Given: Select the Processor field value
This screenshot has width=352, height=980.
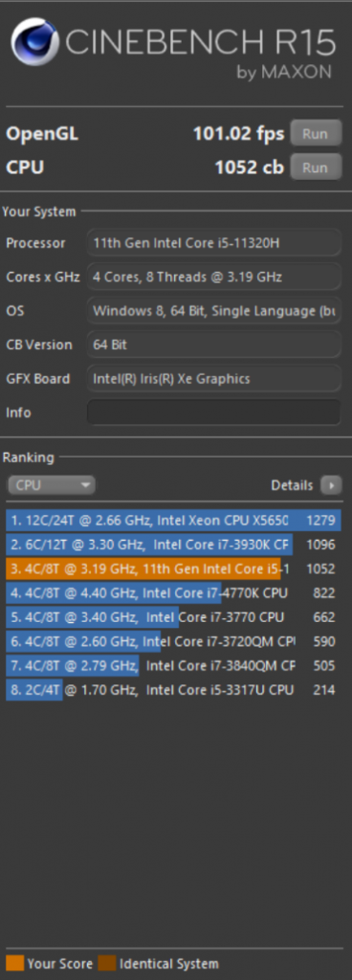Looking at the screenshot, I should 214,242.
